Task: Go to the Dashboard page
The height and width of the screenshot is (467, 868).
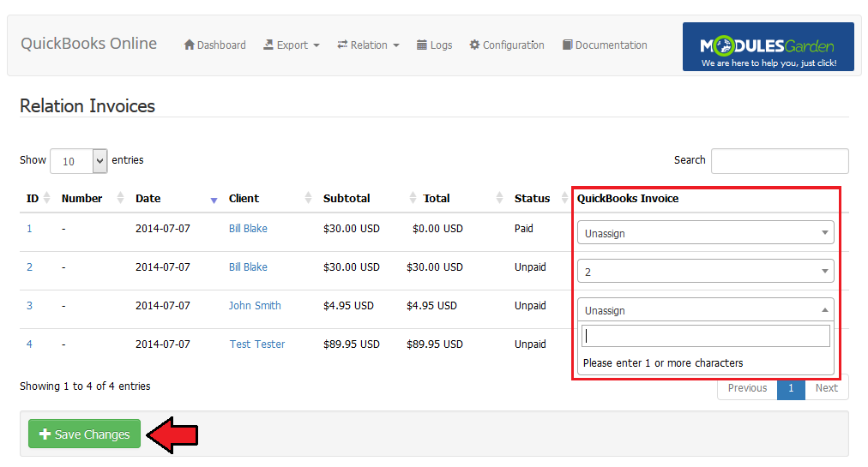Action: 214,45
